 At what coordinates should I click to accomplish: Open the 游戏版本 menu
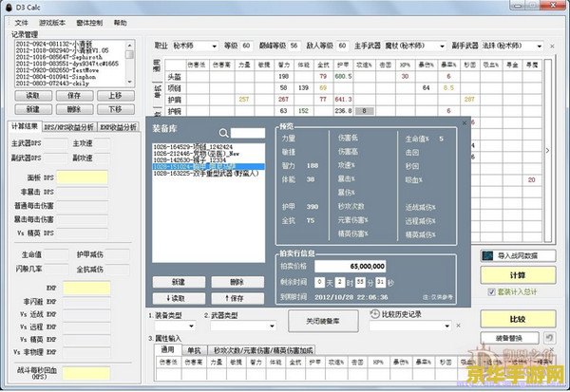[x=52, y=23]
